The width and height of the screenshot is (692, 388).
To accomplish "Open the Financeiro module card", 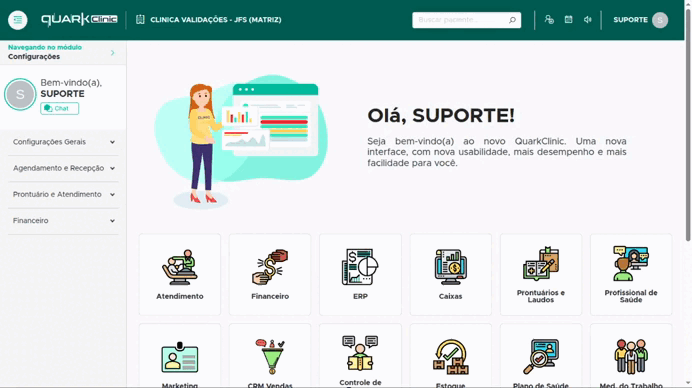I will point(270,275).
